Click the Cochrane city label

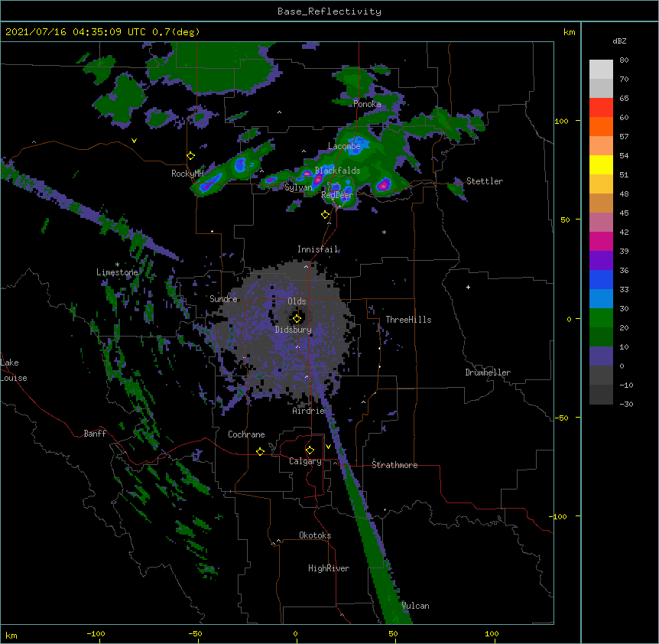[x=246, y=434]
